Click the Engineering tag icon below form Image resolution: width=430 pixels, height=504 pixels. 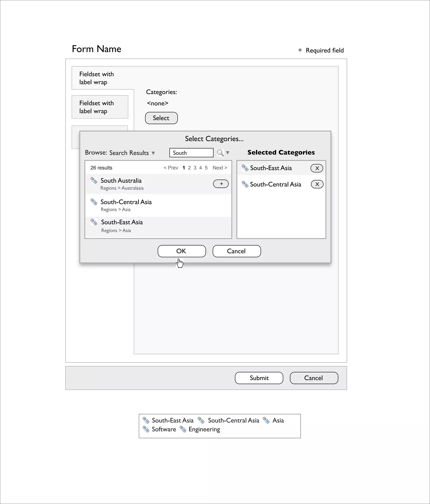coord(183,429)
